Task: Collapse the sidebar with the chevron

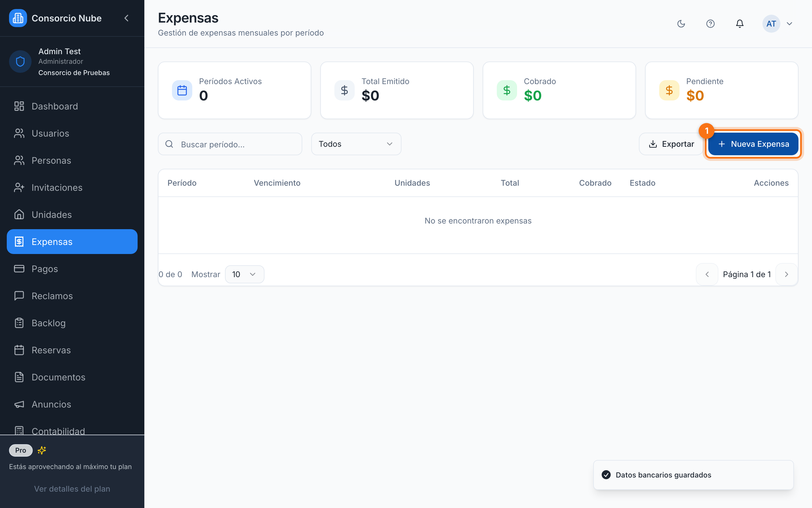Action: click(x=127, y=18)
